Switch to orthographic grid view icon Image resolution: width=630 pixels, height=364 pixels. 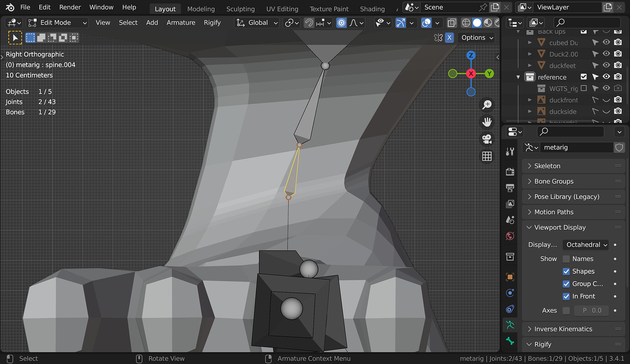click(487, 156)
